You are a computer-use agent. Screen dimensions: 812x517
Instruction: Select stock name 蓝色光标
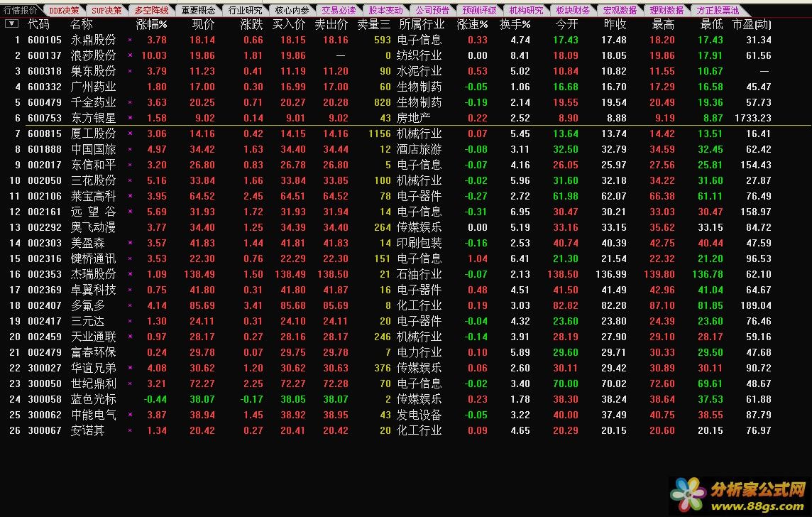(93, 399)
